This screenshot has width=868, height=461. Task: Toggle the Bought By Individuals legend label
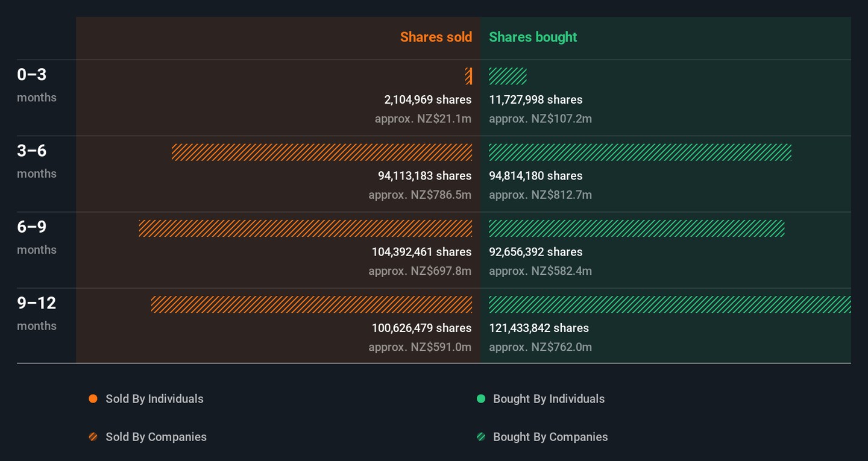(549, 399)
